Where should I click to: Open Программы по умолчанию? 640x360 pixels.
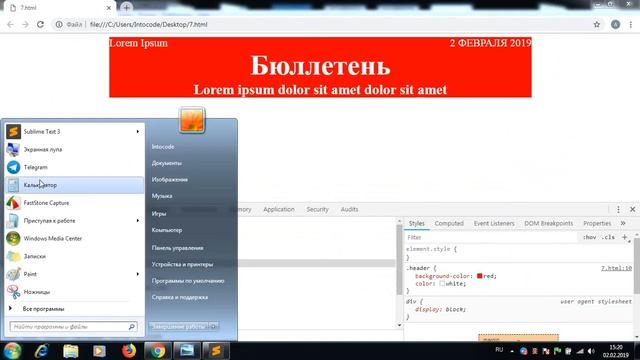188,281
